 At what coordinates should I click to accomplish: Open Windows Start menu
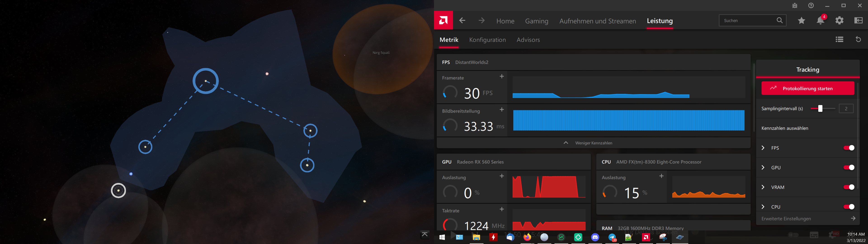[x=442, y=237]
